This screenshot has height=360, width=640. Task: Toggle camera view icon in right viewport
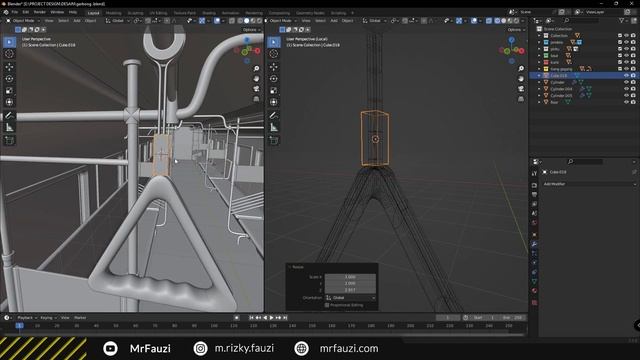[x=521, y=89]
